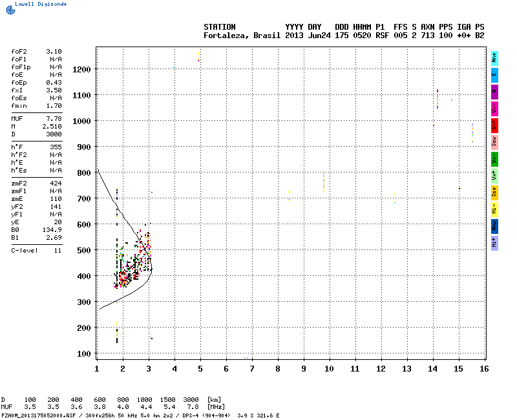Viewport: 517px width, 420px height.
Task: Select the yellow Hi- legend swatch
Action: [x=494, y=209]
